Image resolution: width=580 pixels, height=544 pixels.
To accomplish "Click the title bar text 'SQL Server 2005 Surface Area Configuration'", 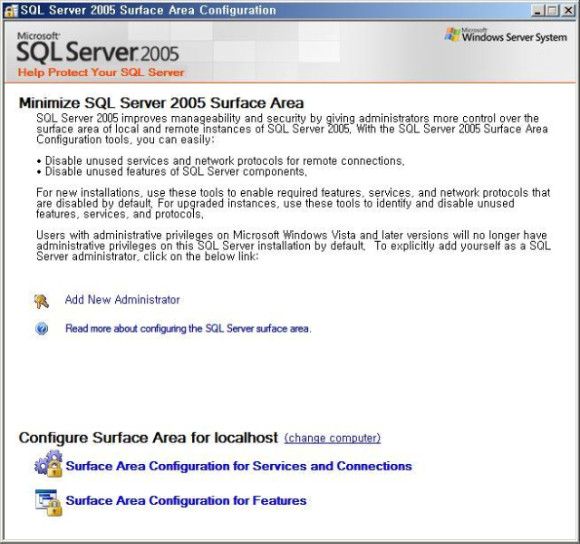I will point(148,10).
